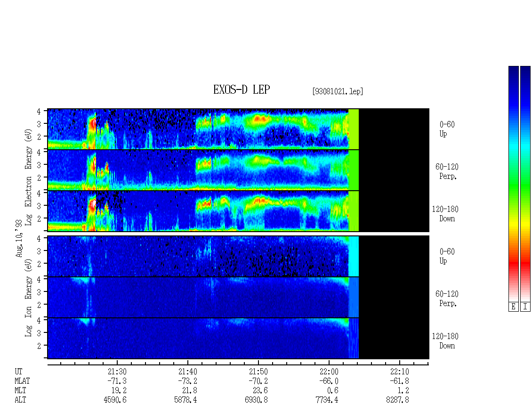Click the ion 60-120 Perp. spectrogram panel
This screenshot has height=412, width=532.
(x=238, y=297)
